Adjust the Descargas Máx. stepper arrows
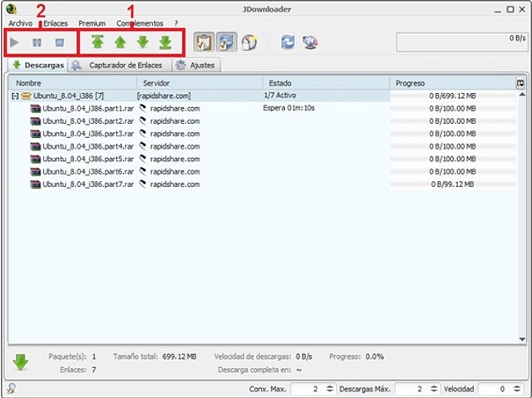The image size is (532, 398). coord(434,389)
